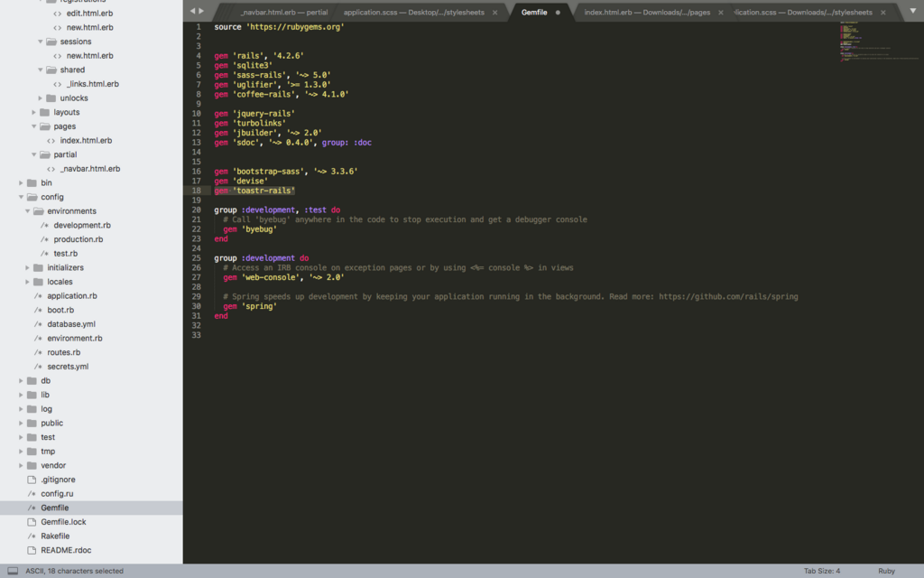The width and height of the screenshot is (924, 578).
Task: Collapse the shared folder
Action: 40,70
